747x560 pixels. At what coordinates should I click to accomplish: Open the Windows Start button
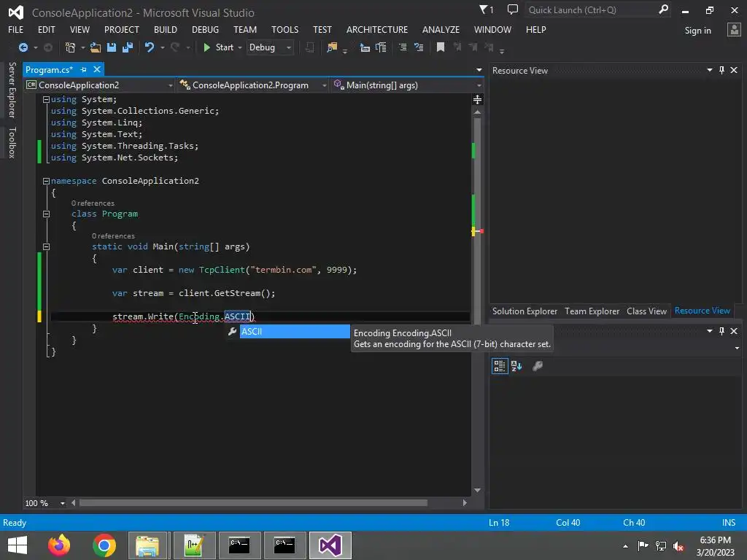[18, 545]
